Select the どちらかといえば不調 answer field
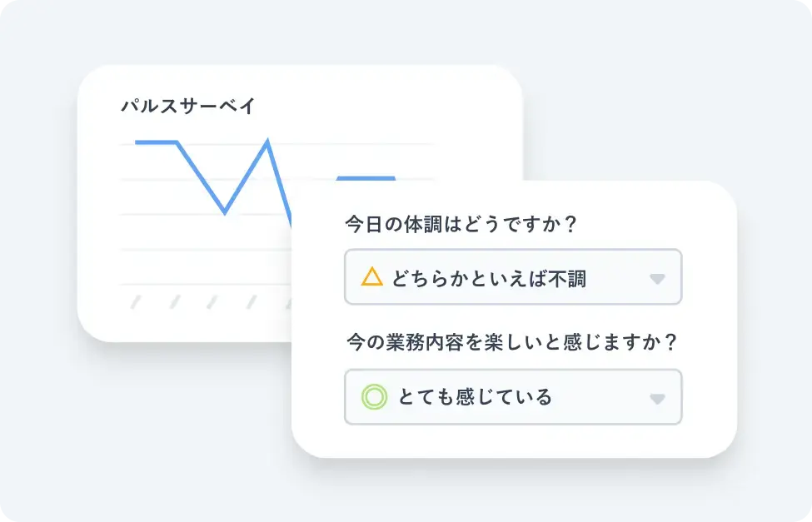The height and width of the screenshot is (522, 812). [x=513, y=276]
